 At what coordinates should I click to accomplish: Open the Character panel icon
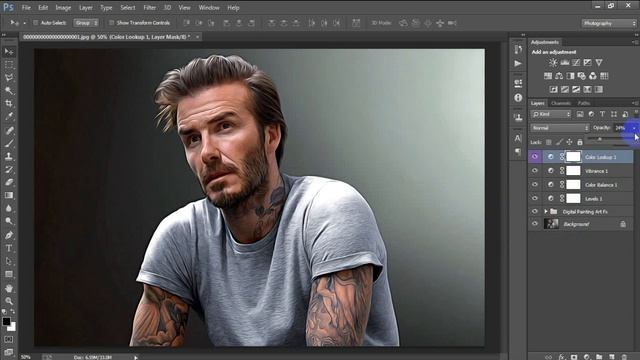pyautogui.click(x=518, y=138)
